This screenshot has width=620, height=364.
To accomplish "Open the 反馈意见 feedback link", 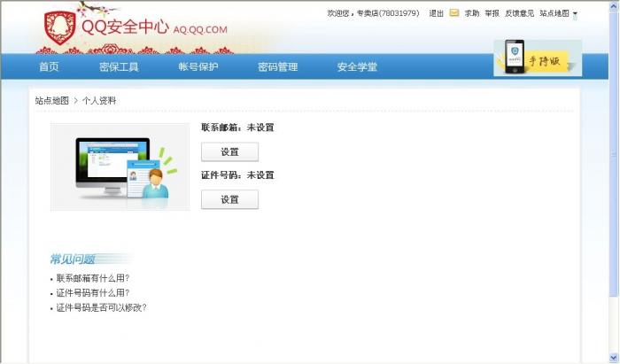I will click(519, 13).
